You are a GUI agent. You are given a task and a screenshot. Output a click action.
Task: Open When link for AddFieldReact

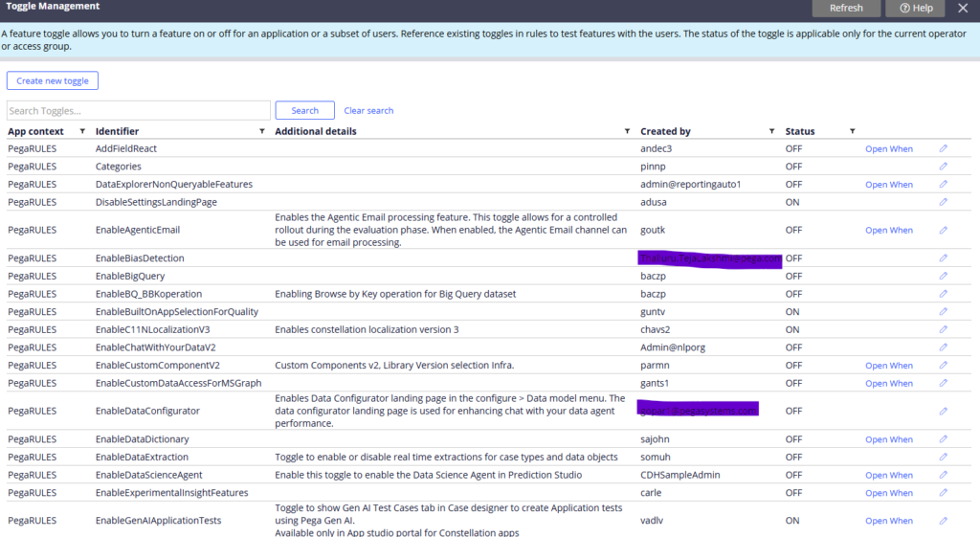pos(889,148)
